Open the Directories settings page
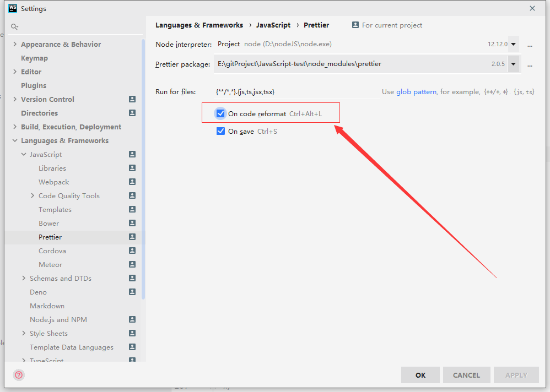 (x=39, y=113)
